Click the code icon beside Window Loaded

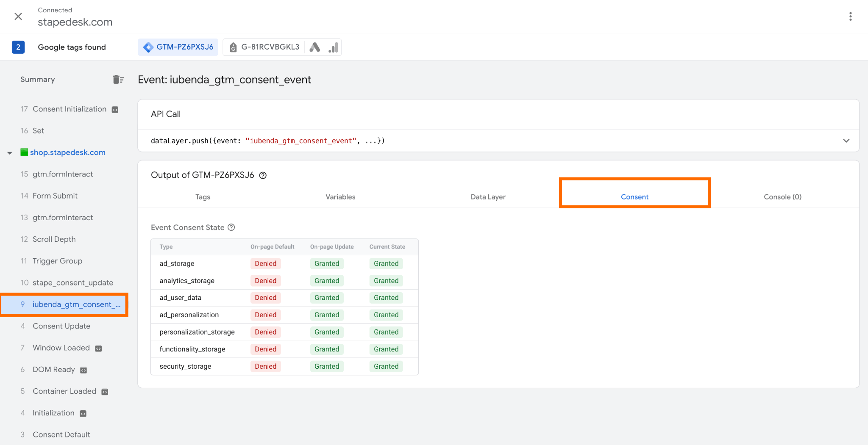98,348
